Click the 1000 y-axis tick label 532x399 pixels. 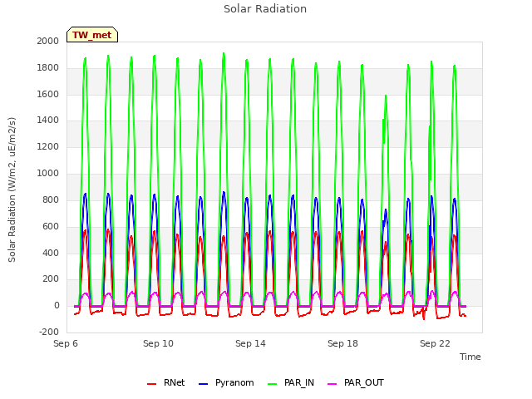pos(48,174)
